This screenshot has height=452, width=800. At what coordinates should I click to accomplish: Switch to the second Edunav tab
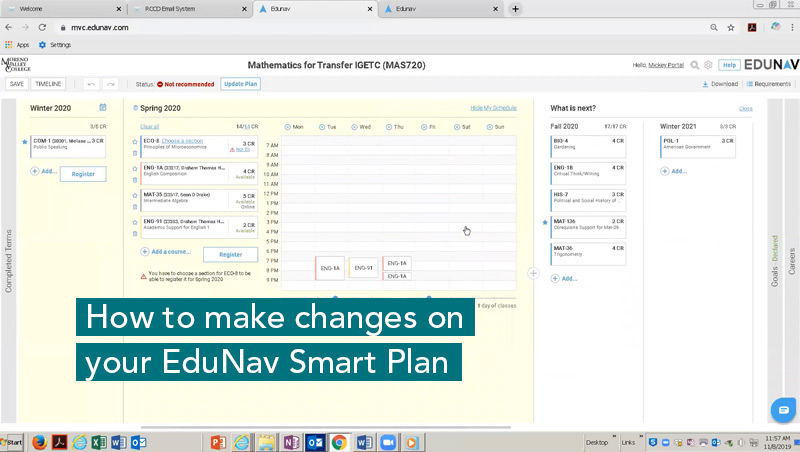click(x=440, y=9)
